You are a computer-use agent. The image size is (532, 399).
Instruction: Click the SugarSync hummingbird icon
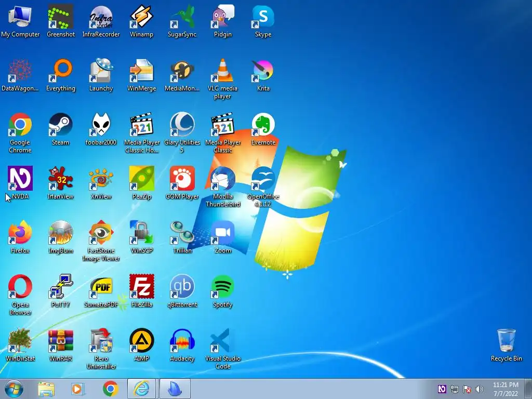click(182, 17)
